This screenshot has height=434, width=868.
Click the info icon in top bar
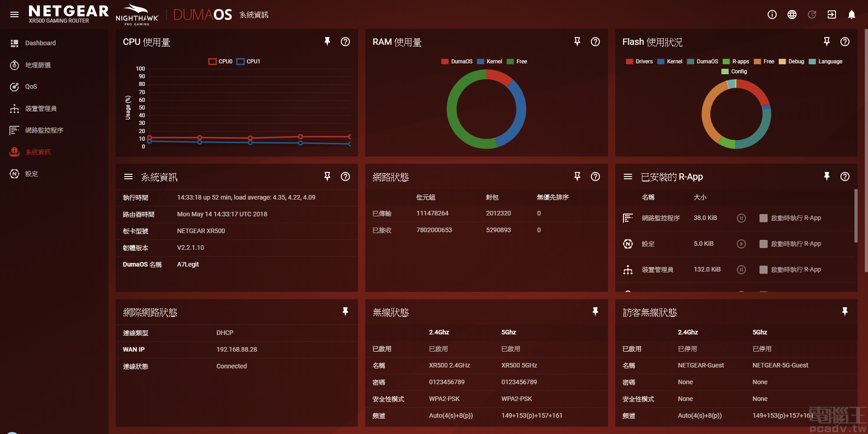pyautogui.click(x=772, y=14)
